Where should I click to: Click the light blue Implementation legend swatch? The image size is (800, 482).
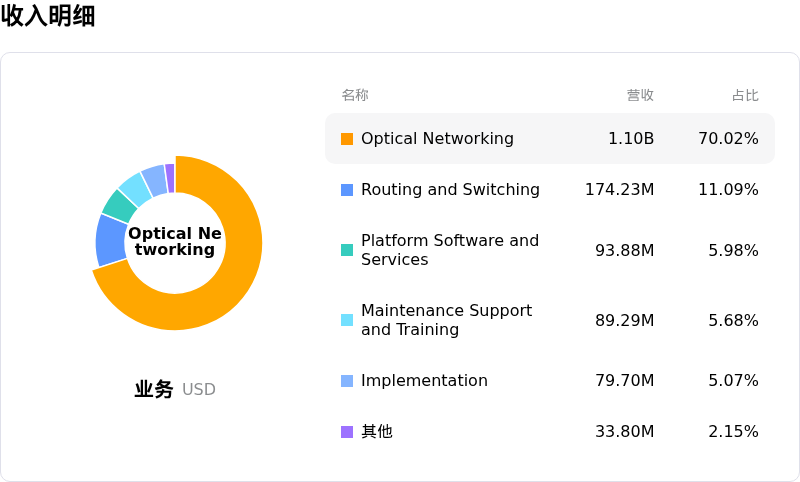pyautogui.click(x=347, y=380)
